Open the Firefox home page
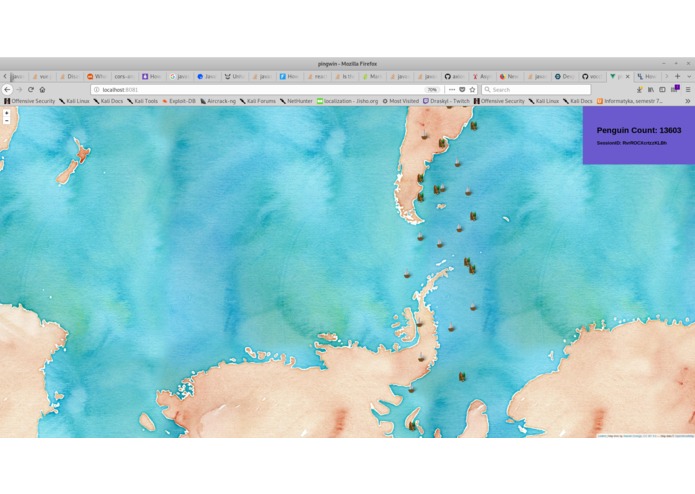This screenshot has width=695, height=494. coord(43,89)
